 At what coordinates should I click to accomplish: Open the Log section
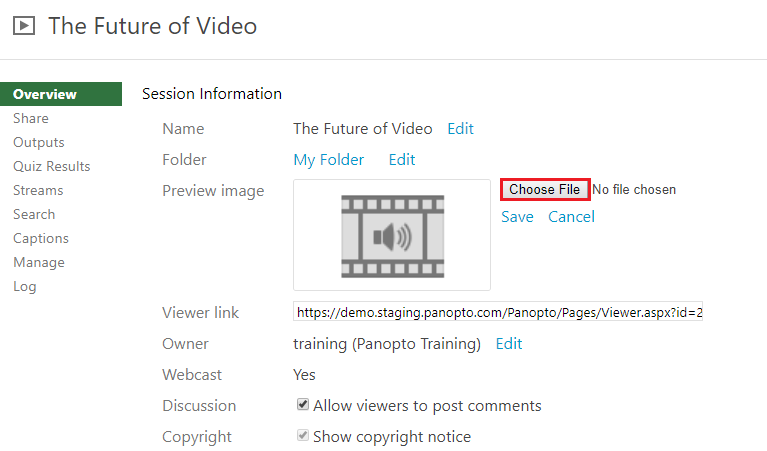pos(25,287)
